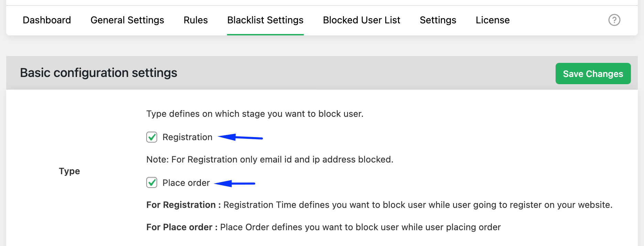The height and width of the screenshot is (246, 644).
Task: Open the Dashboard tab
Action: 47,20
